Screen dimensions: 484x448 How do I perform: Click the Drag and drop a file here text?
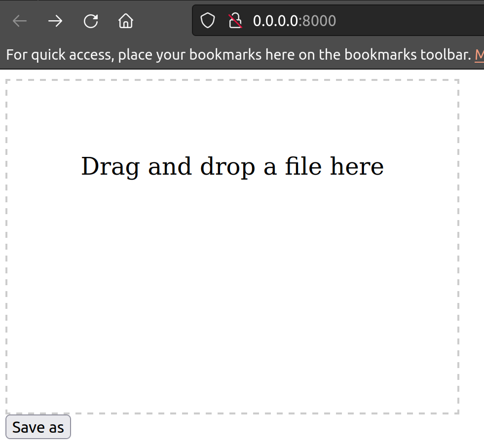click(x=232, y=166)
